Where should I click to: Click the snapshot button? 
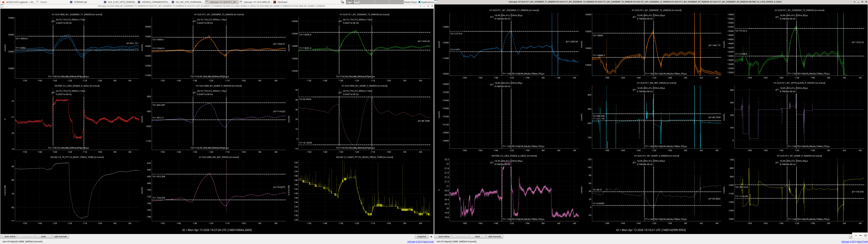coord(421,237)
